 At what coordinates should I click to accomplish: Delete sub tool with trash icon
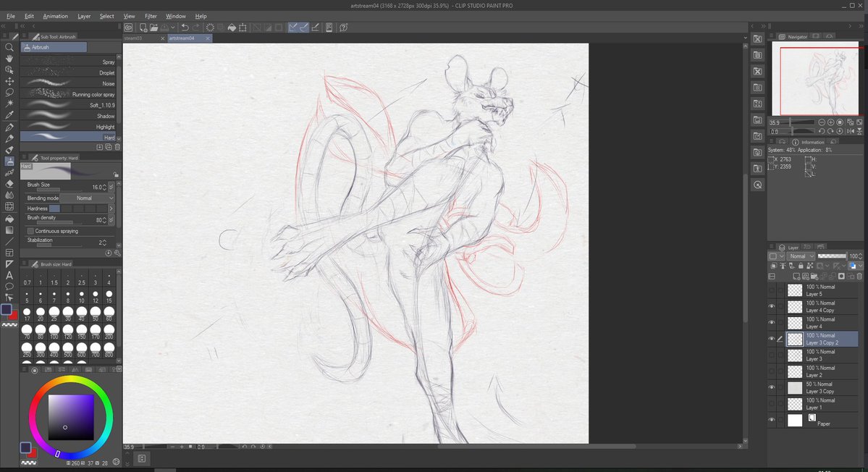click(x=117, y=147)
